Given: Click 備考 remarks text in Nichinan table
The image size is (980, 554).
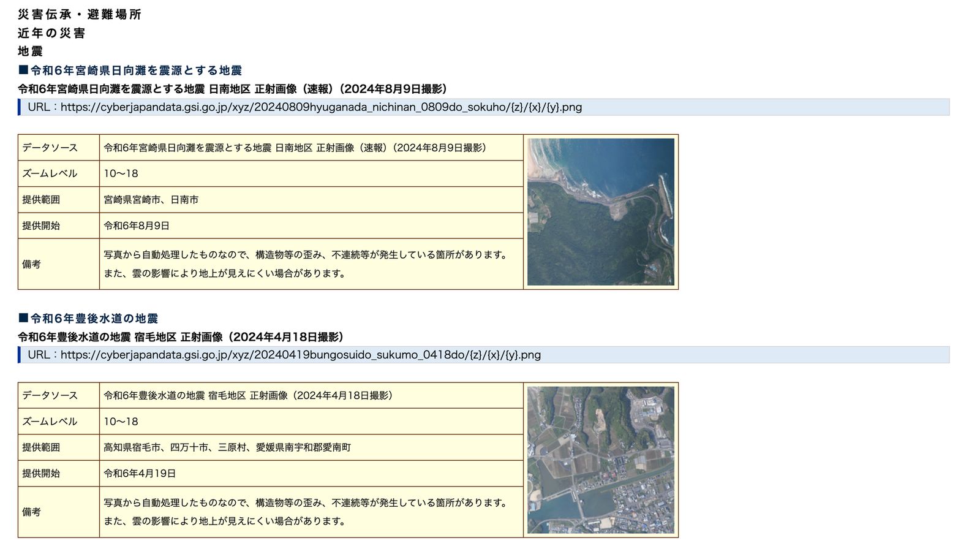Looking at the screenshot, I should coord(306,264).
